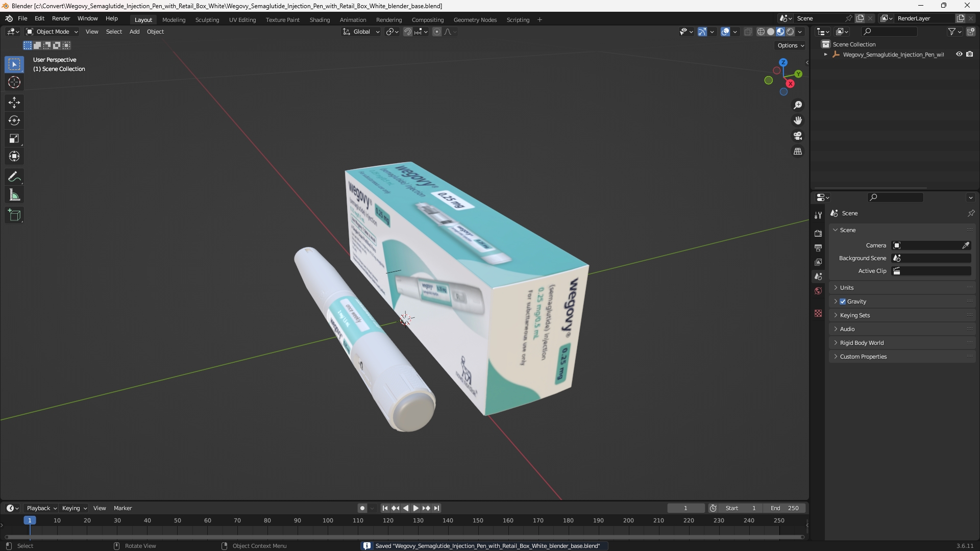Screen dimensions: 980x551
Task: Open the Options dropdown
Action: coord(790,45)
